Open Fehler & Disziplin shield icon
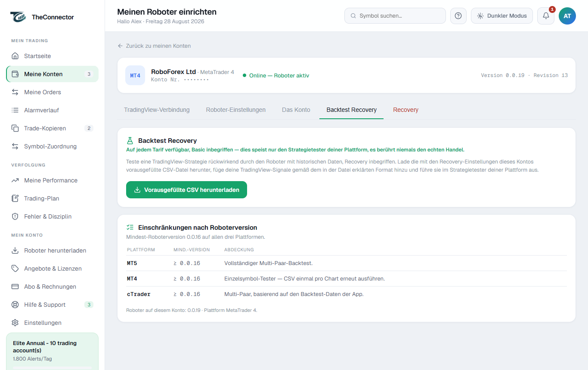This screenshot has width=588, height=370. [x=15, y=216]
